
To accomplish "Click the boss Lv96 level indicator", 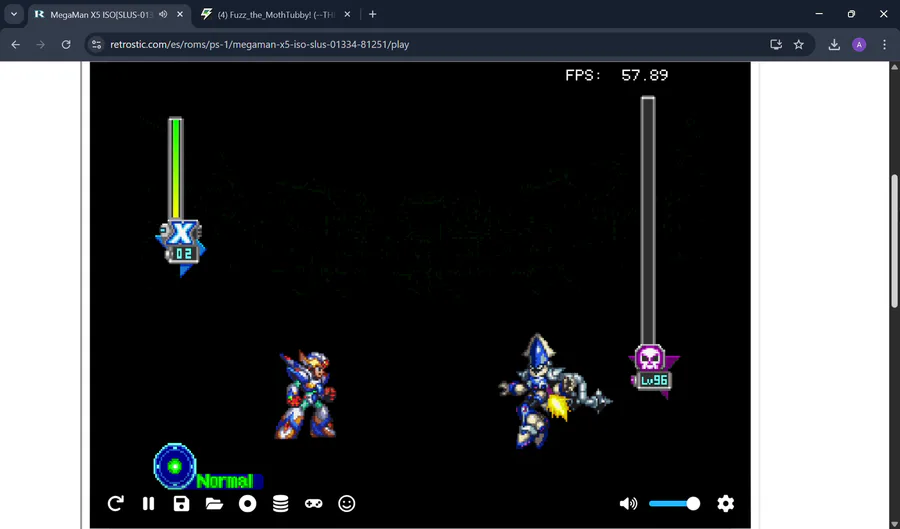I will click(654, 380).
